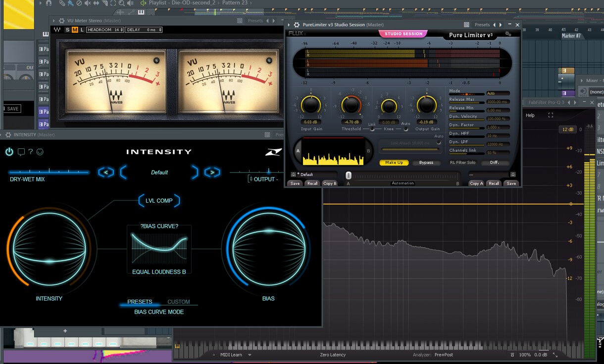
Task: Click Save under preset A in PureLimiter
Action: click(x=295, y=183)
